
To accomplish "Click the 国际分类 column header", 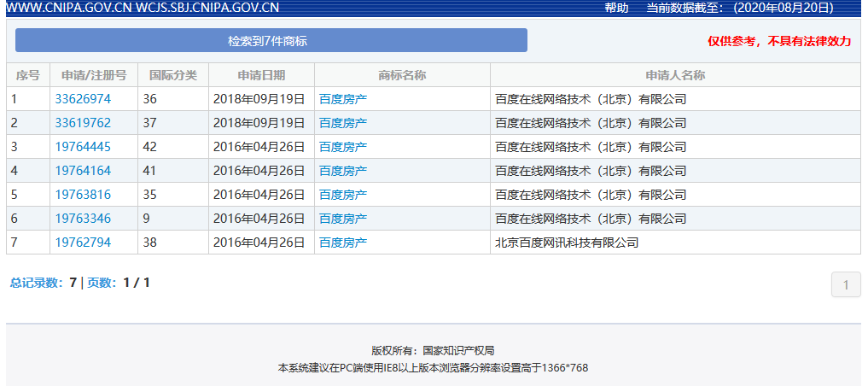I will click(x=173, y=75).
